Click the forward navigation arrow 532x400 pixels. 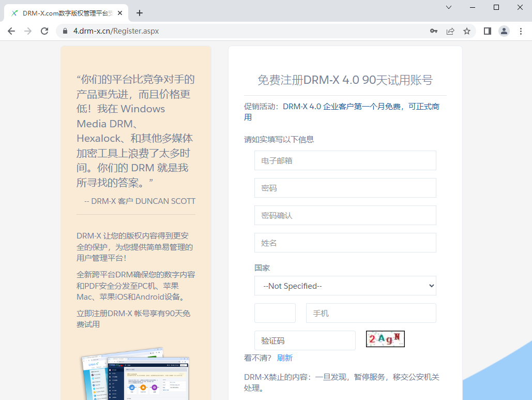(x=28, y=31)
